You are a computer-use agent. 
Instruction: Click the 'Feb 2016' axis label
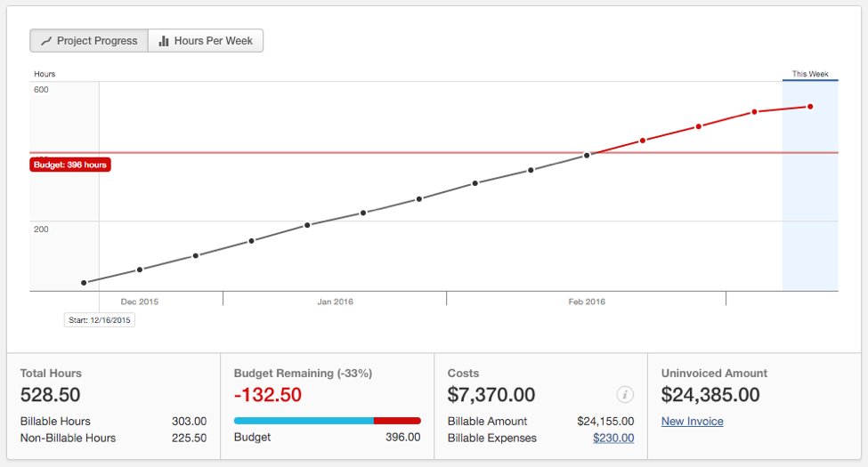[x=587, y=302]
